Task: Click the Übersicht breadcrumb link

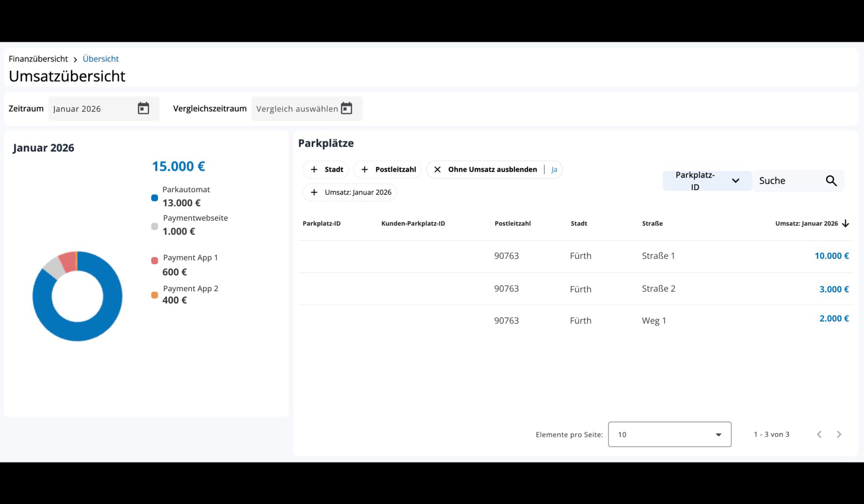Action: 101,59
